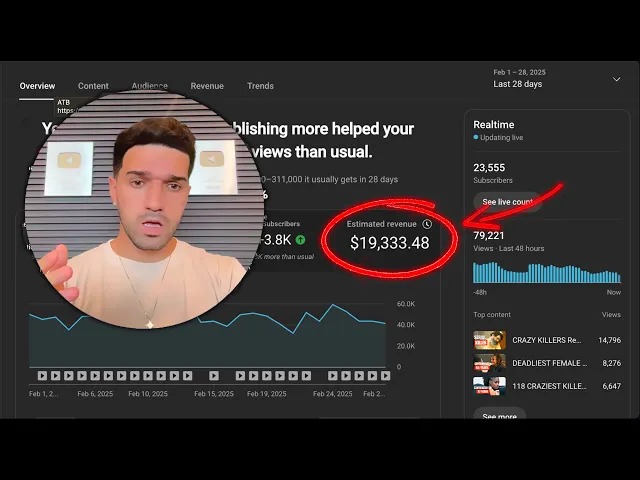Click the clock icon beside Estimated revenue
The width and height of the screenshot is (640, 480).
point(427,224)
